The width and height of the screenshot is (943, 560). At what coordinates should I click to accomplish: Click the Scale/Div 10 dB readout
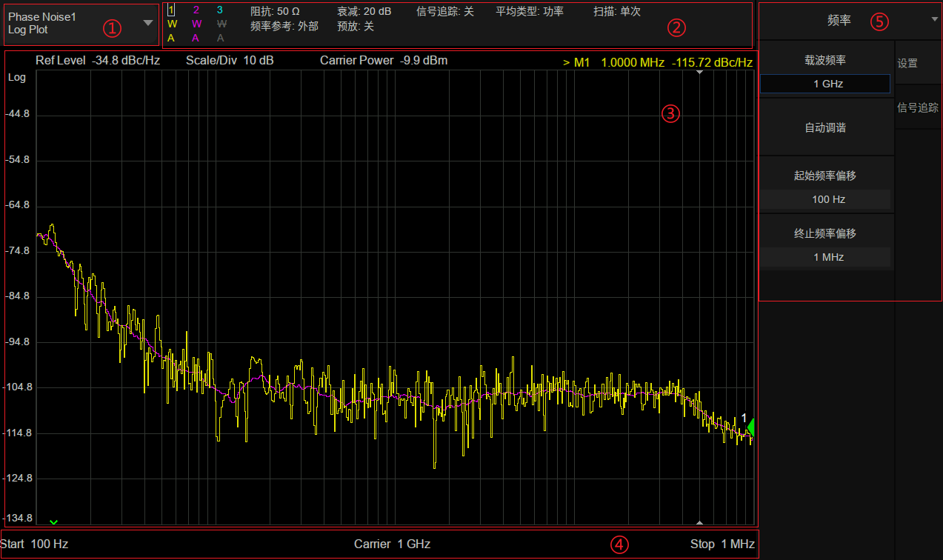(230, 60)
